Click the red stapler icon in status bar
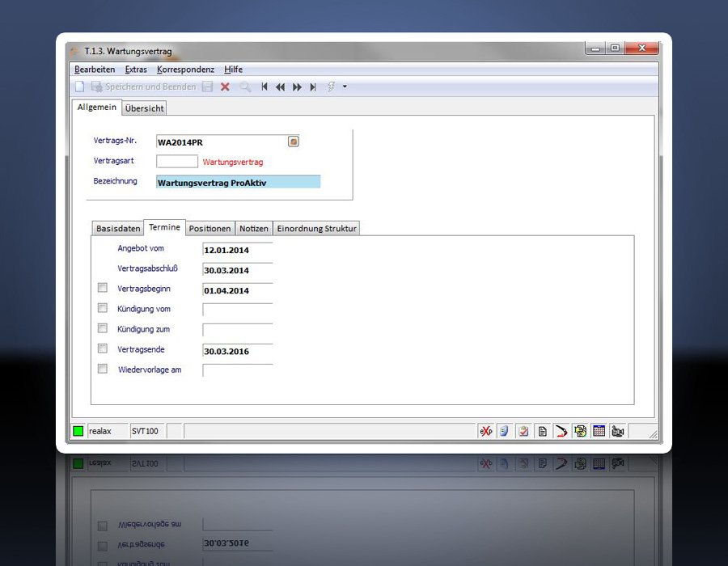 [561, 432]
